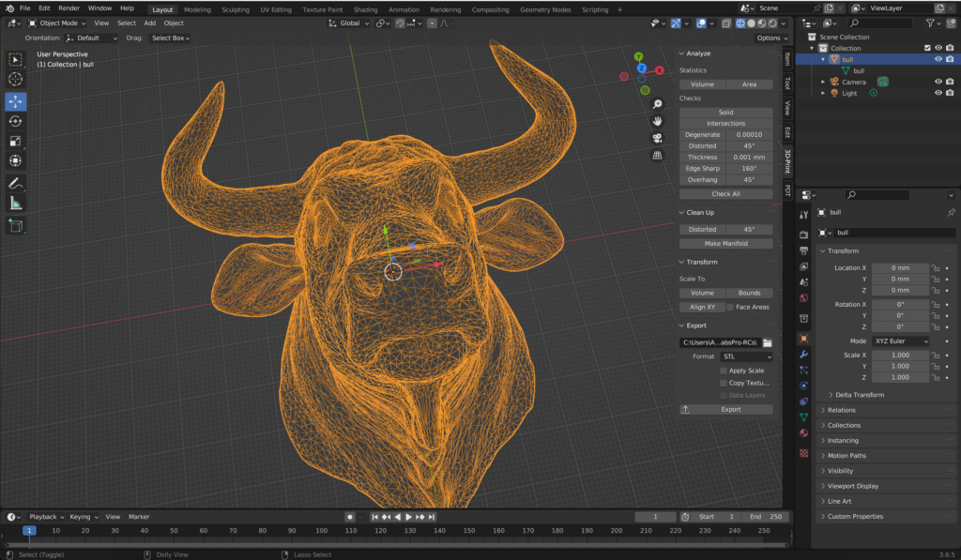Enable the Apply Scale checkbox
The height and width of the screenshot is (560, 961).
(x=724, y=371)
